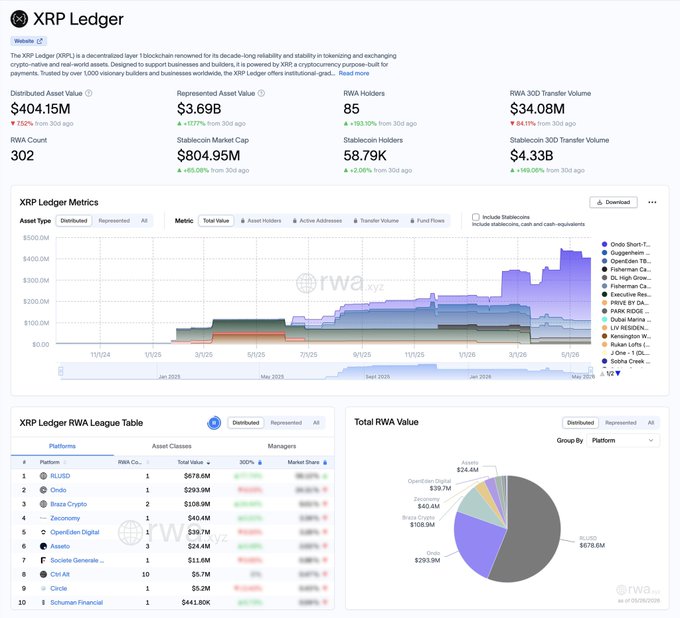Open the Asset Classes tab
Viewport: 680px width, 618px height.
click(x=172, y=446)
